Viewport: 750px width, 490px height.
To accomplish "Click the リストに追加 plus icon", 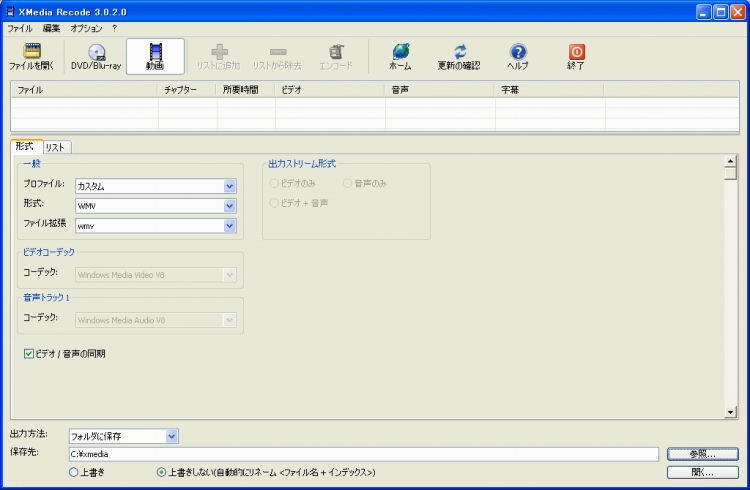I will (219, 56).
